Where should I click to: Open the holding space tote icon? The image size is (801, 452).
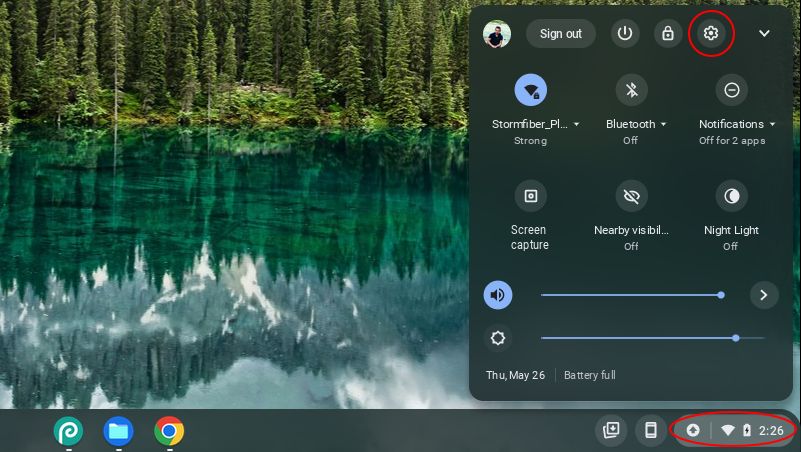(x=611, y=430)
